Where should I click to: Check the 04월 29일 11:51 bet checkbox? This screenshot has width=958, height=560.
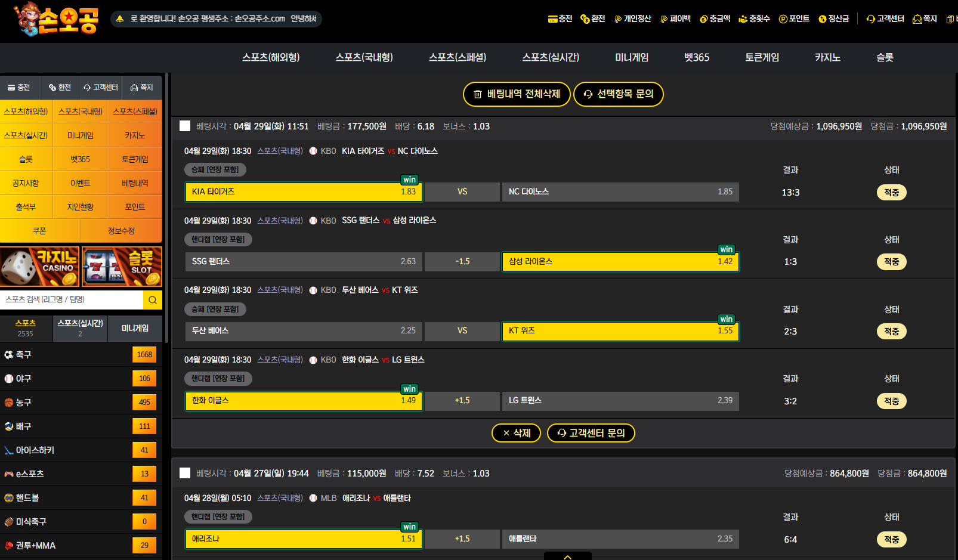[185, 126]
